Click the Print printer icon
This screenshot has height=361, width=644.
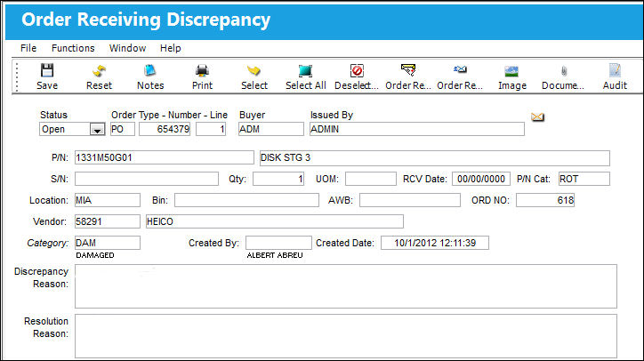point(202,70)
